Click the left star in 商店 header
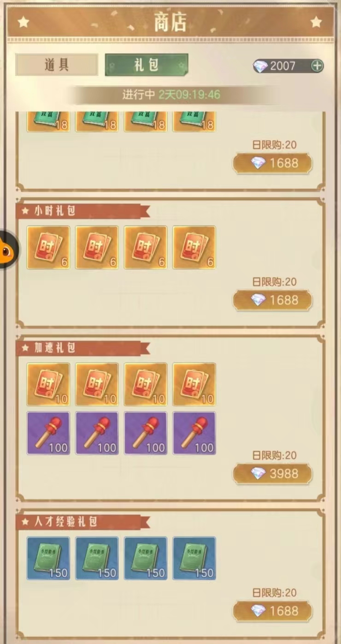 (x=23, y=22)
